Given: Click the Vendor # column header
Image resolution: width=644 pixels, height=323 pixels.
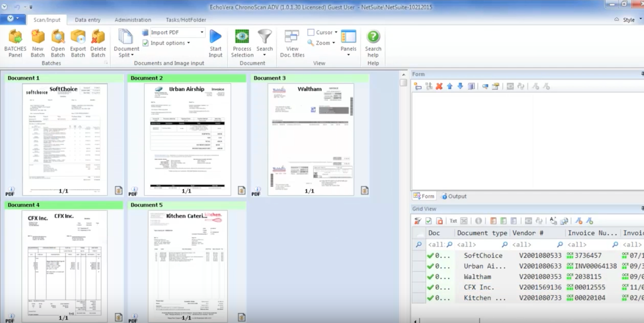Looking at the screenshot, I should coord(537,233).
